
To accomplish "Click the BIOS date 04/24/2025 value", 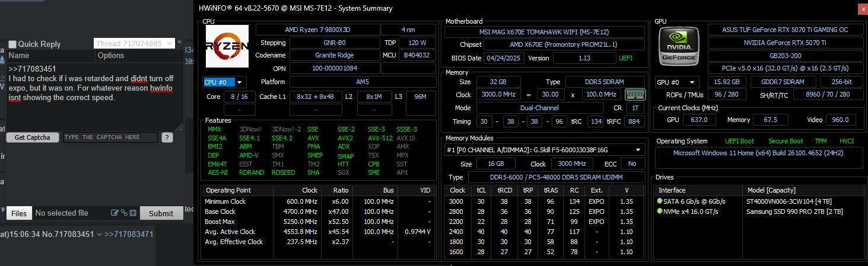I will click(504, 58).
